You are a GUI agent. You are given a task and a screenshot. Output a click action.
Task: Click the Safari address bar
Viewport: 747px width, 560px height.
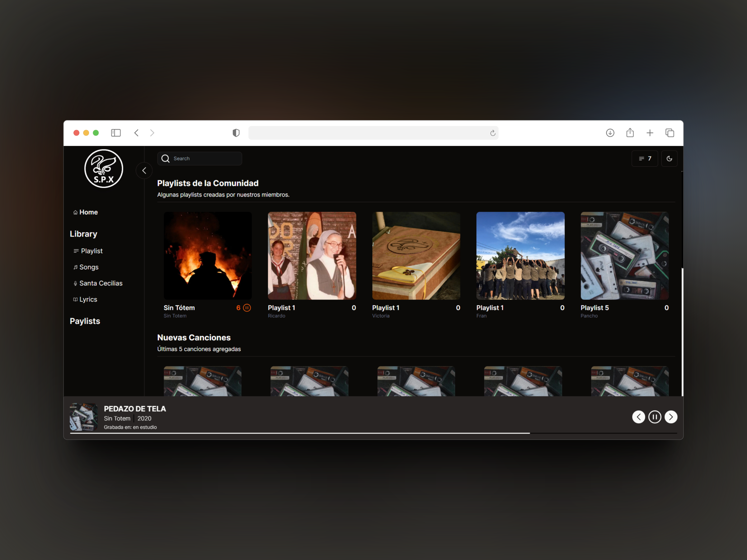point(373,133)
